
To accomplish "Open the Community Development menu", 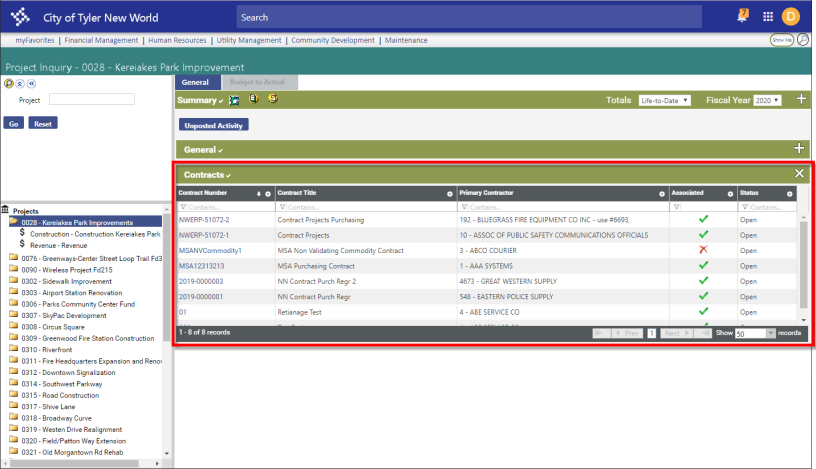I will tap(333, 40).
